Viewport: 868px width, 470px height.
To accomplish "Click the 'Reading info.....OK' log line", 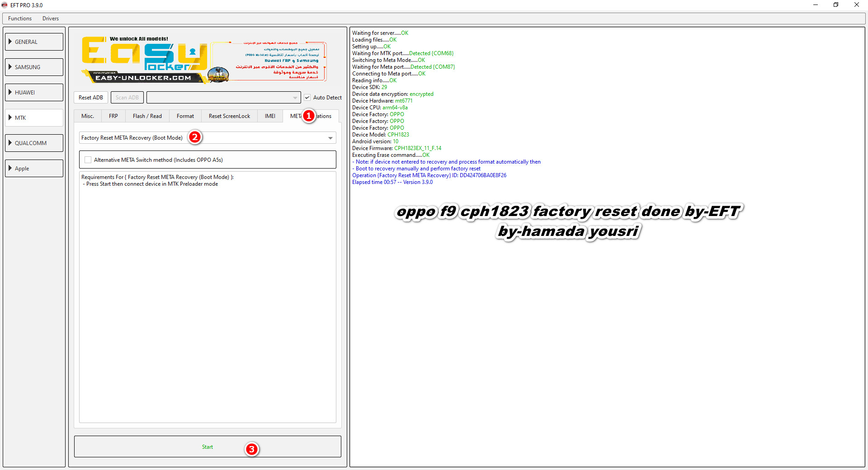I will [374, 80].
